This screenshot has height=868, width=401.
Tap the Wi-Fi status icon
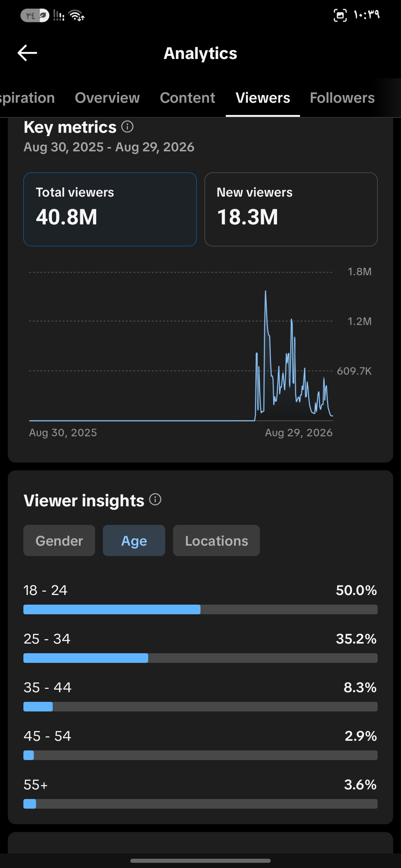(x=76, y=16)
